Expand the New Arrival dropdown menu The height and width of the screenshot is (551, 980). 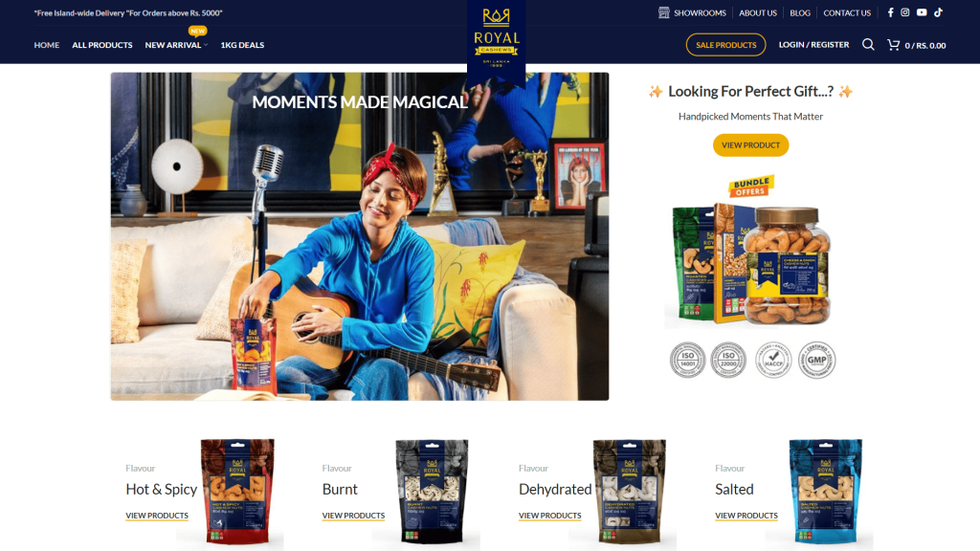pos(176,45)
